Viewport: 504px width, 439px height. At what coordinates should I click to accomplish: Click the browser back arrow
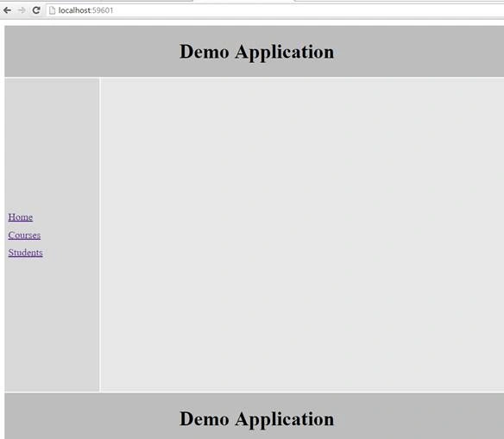tap(7, 10)
